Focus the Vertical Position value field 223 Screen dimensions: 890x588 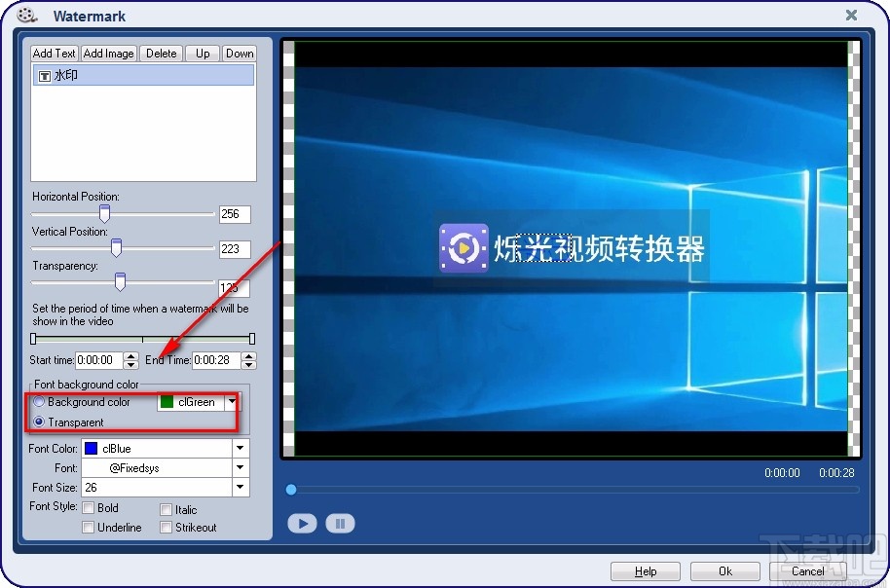(x=235, y=248)
